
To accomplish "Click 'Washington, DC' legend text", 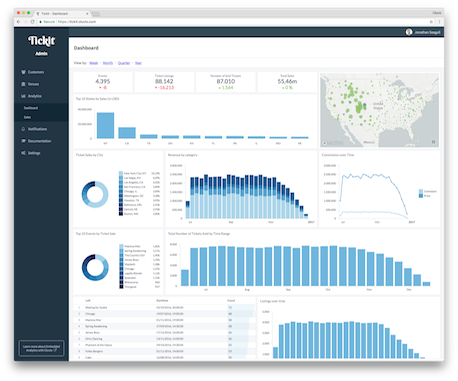I will (134, 196).
